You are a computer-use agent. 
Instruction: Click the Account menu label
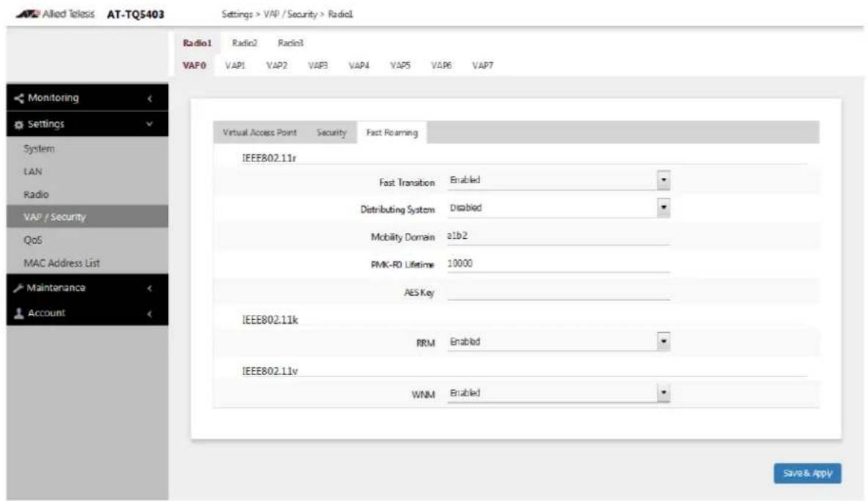46,313
